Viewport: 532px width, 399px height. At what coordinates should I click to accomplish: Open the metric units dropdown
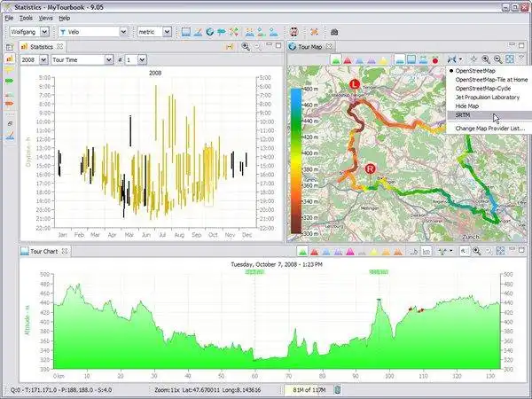tap(167, 32)
